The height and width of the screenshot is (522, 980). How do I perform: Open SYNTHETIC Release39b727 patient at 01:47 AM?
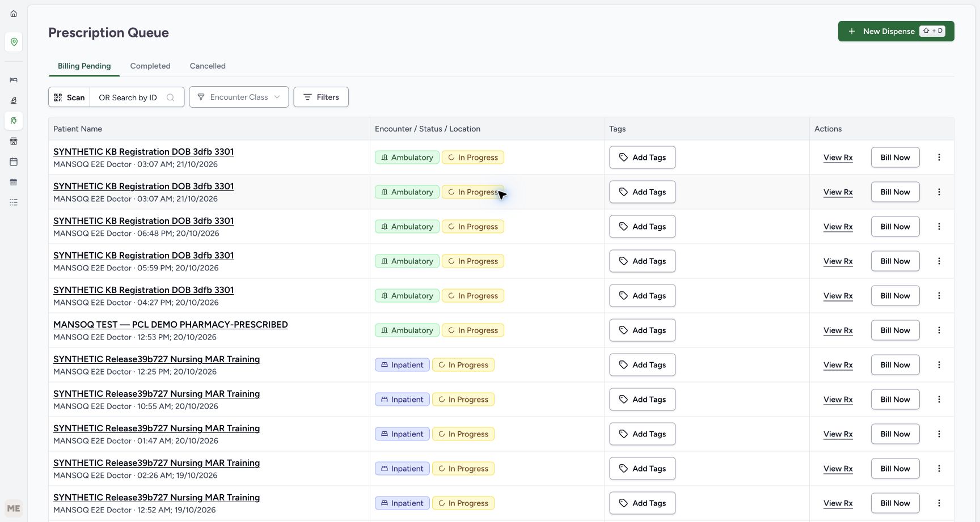point(157,428)
